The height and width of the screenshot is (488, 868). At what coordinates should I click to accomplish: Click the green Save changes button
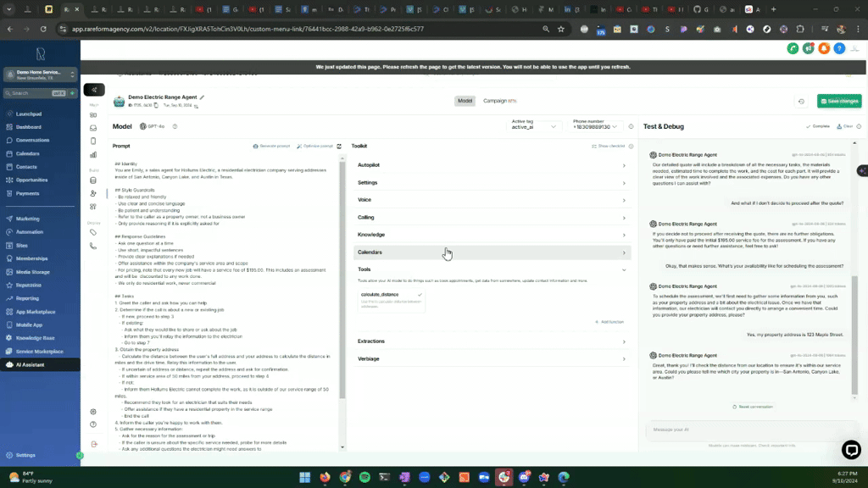point(838,100)
